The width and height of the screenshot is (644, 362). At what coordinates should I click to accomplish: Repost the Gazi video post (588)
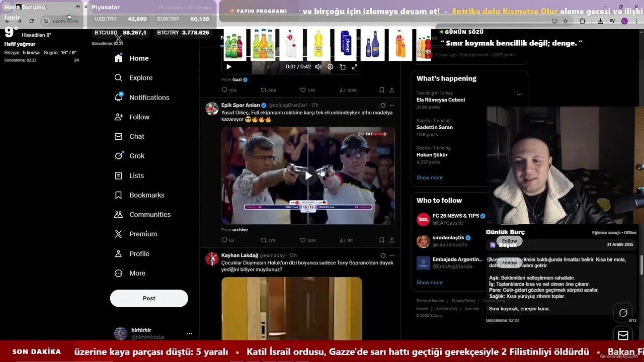268,90
